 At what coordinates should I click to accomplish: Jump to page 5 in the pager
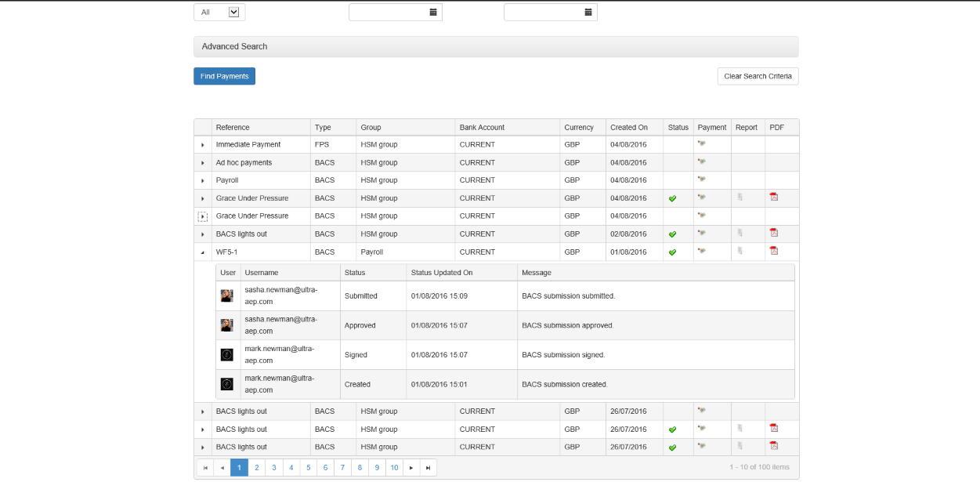[x=308, y=468]
